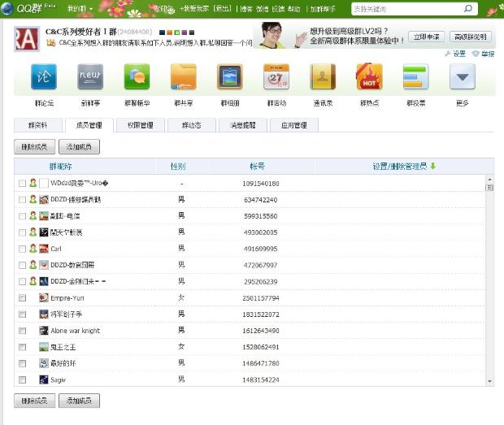
Task: Choose the dark blue theme swatch
Action: 162,33
